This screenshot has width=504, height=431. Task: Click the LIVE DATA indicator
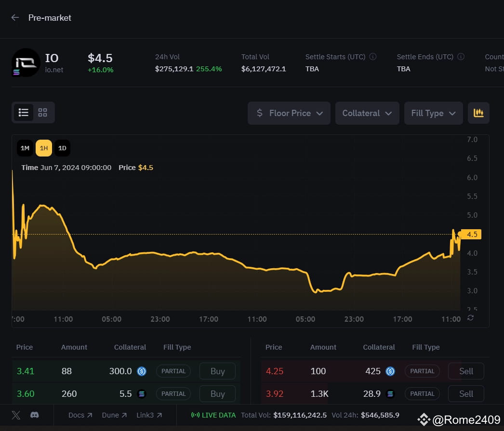click(x=213, y=415)
